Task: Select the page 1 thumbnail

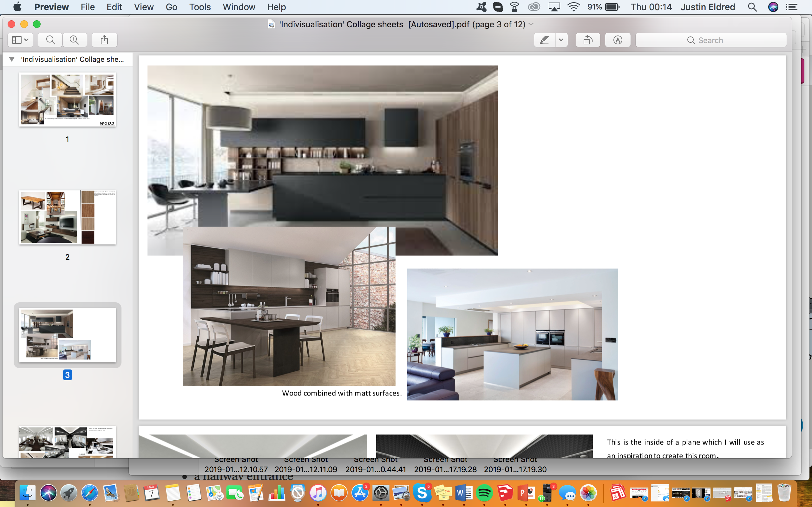Action: tap(68, 99)
